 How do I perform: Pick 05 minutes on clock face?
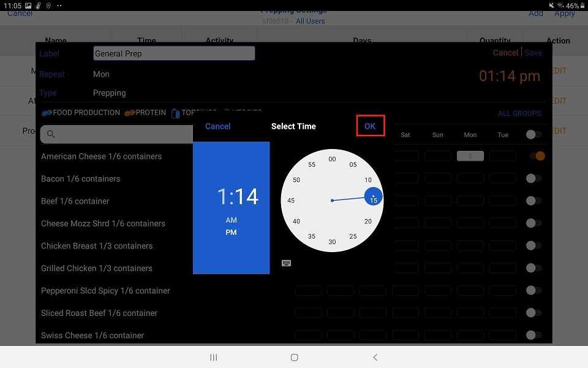(x=353, y=164)
